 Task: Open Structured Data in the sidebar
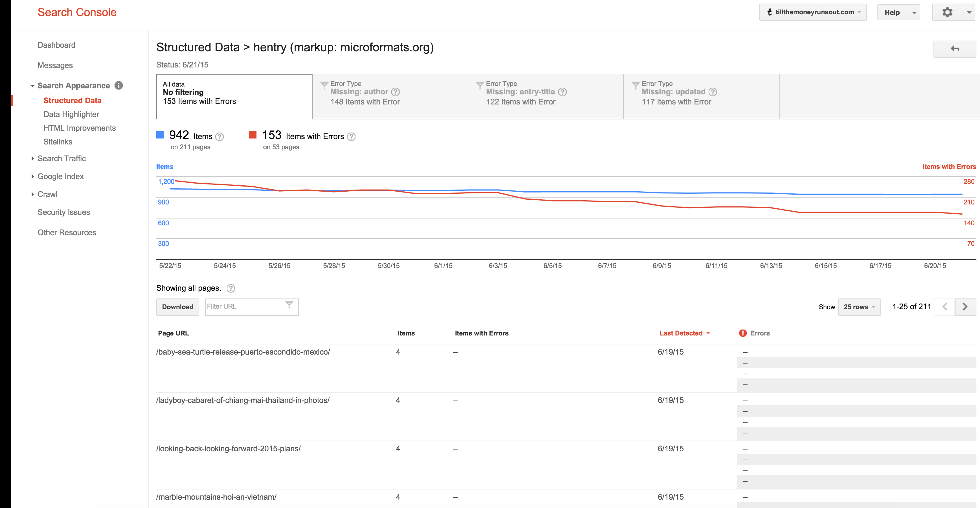pyautogui.click(x=72, y=101)
